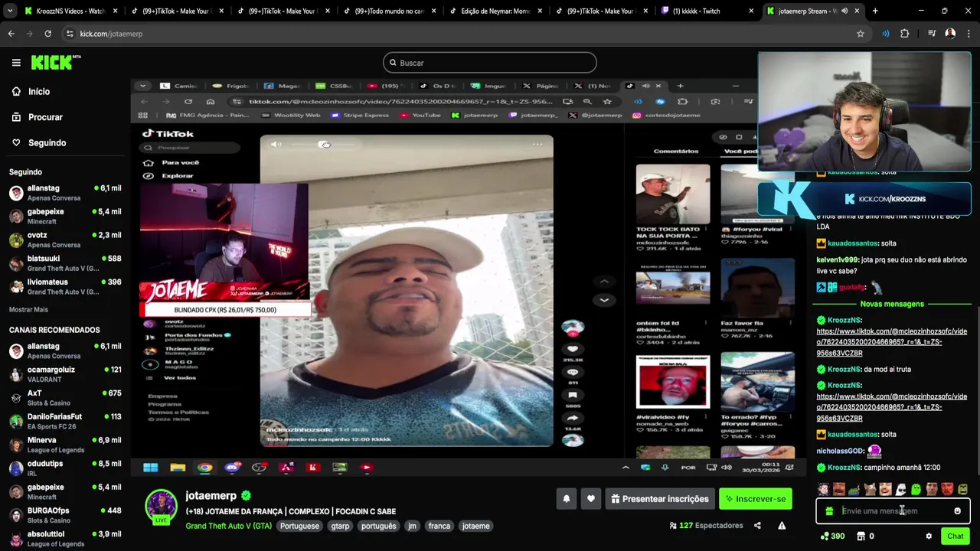The image size is (980, 551).
Task: Open emoji picker in chat input
Action: 957,511
